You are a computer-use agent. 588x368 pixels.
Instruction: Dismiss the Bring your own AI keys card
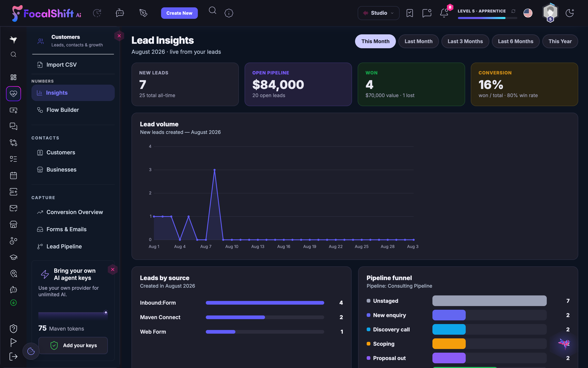pyautogui.click(x=113, y=269)
